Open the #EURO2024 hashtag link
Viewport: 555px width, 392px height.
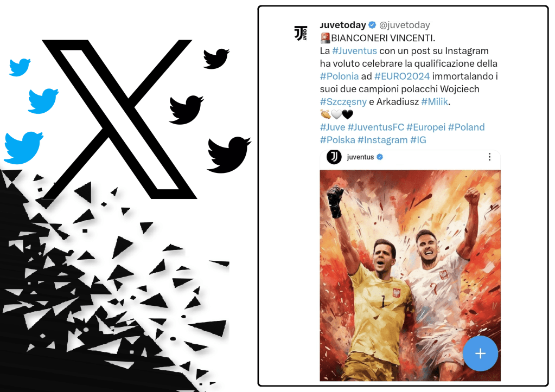pos(402,76)
